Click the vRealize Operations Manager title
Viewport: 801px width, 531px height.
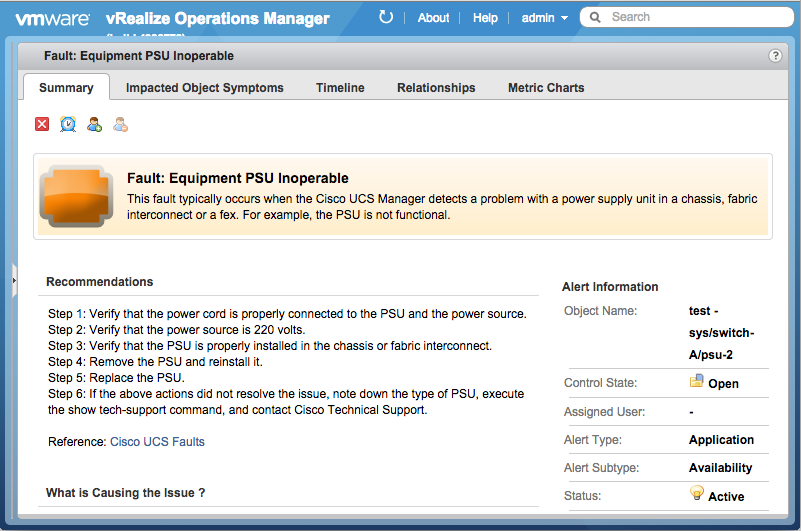[x=218, y=18]
